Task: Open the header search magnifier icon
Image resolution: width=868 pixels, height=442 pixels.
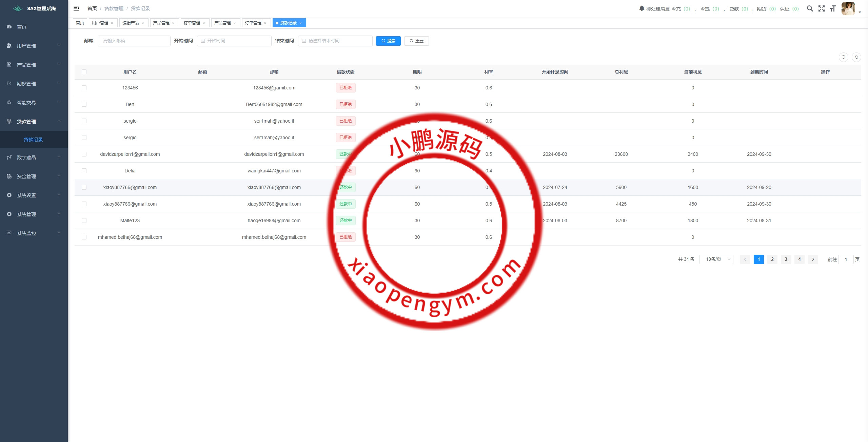Action: (x=810, y=8)
